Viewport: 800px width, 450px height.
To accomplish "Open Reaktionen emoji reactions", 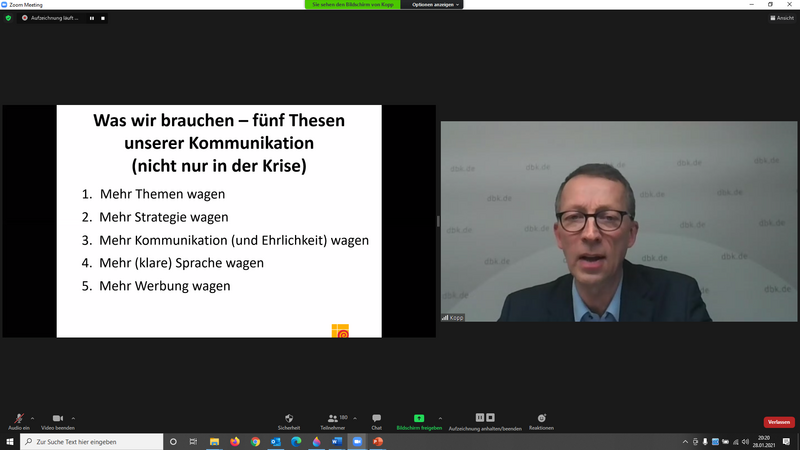I will 541,419.
